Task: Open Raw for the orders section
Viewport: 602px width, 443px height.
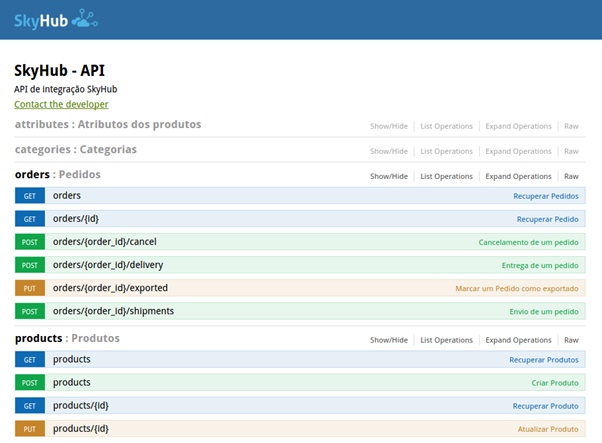Action: (571, 176)
